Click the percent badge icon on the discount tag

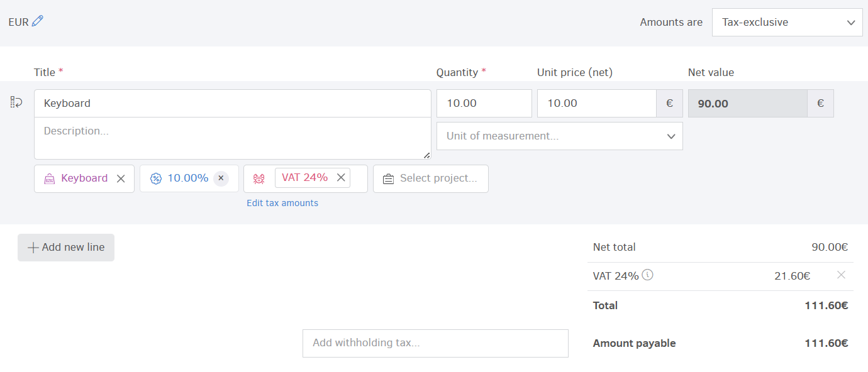(x=155, y=178)
